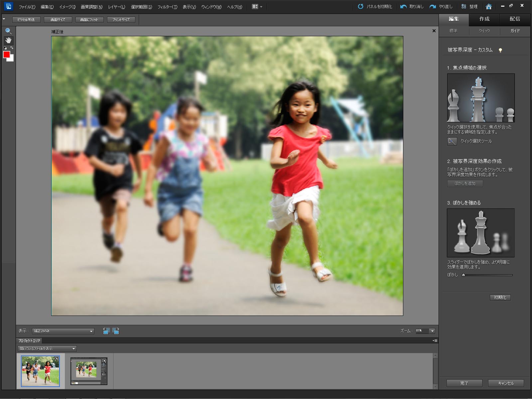Select the first photo thumbnail in project bin
532x399 pixels.
tap(40, 371)
